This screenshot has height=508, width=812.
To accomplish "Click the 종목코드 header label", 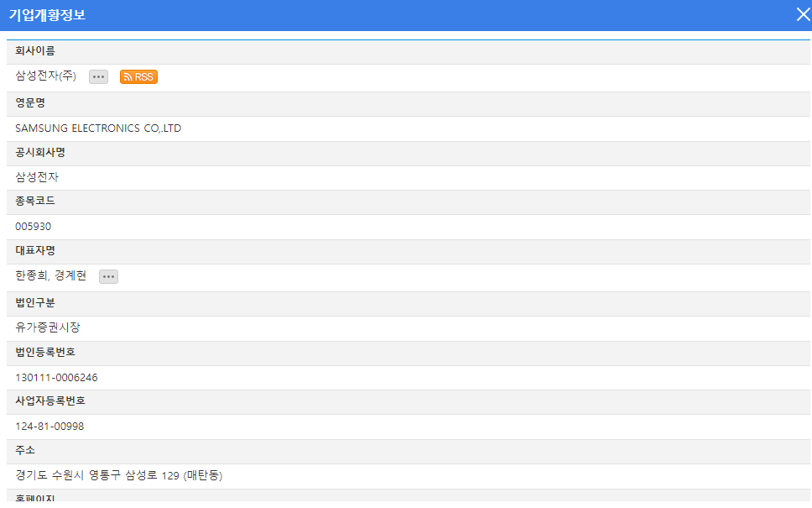I will tap(35, 202).
